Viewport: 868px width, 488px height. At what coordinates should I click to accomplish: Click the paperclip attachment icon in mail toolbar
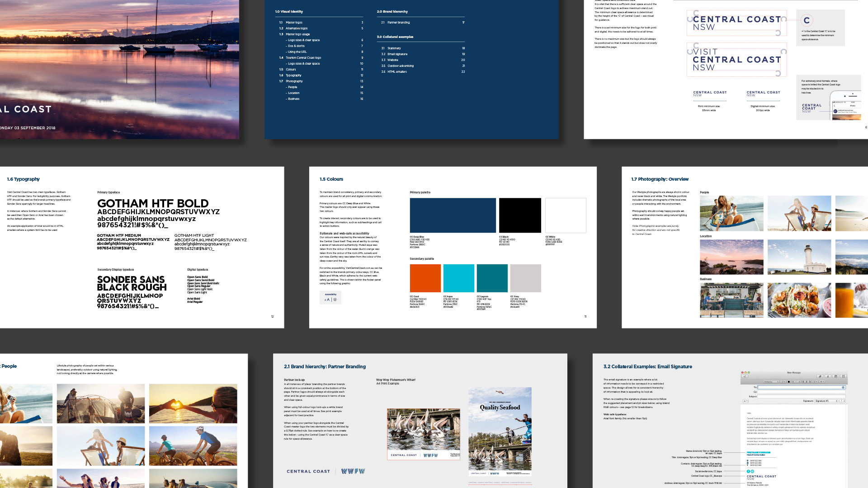[820, 376]
